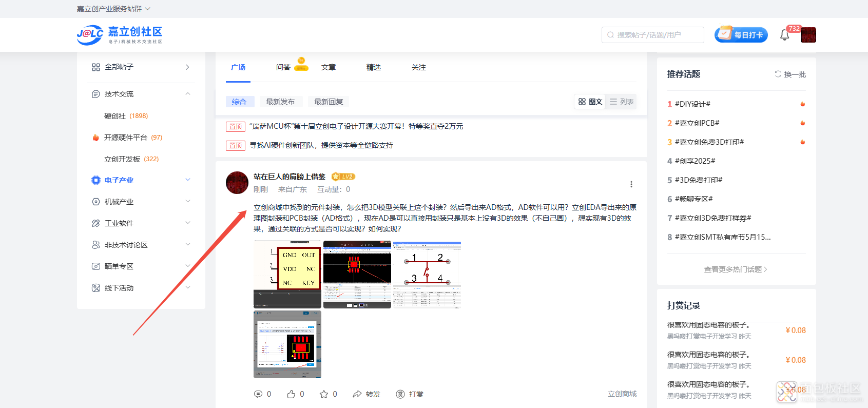Switch to 列表 list view

(621, 102)
